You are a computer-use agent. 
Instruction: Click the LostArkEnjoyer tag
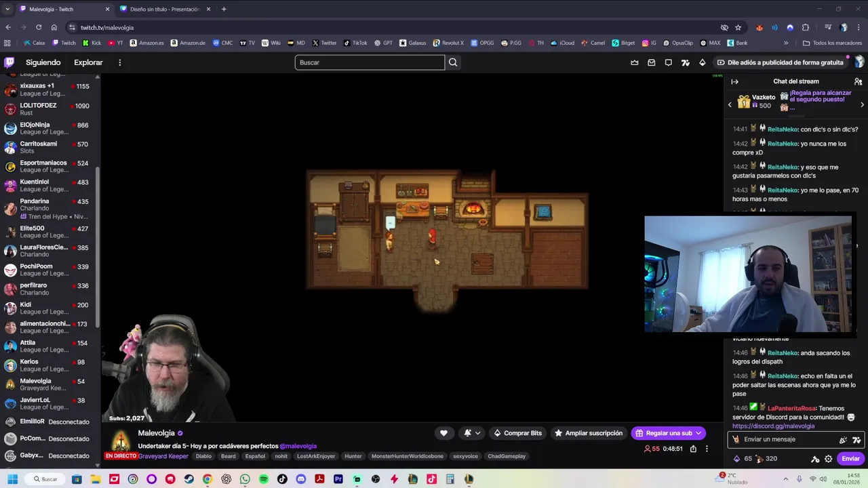(x=315, y=456)
